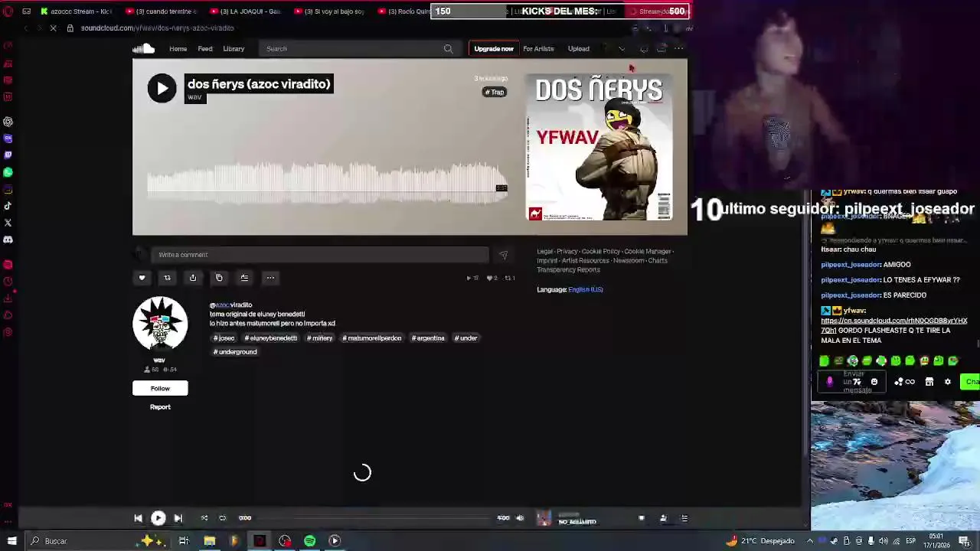Like the track with the heart icon
The width and height of the screenshot is (980, 551).
click(142, 278)
